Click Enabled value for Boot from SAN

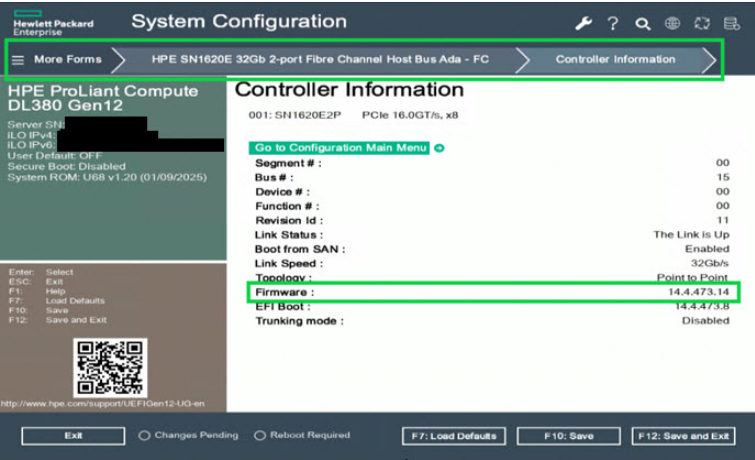(x=707, y=249)
